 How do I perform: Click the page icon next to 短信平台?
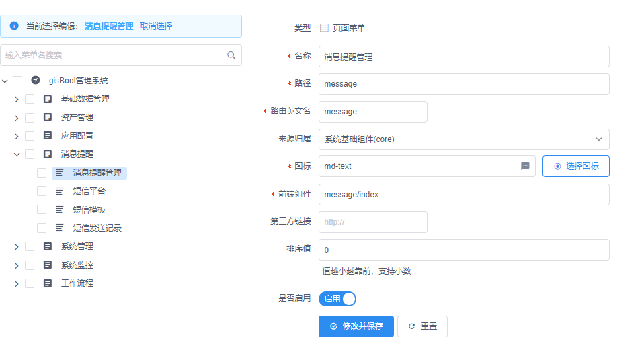click(60, 191)
